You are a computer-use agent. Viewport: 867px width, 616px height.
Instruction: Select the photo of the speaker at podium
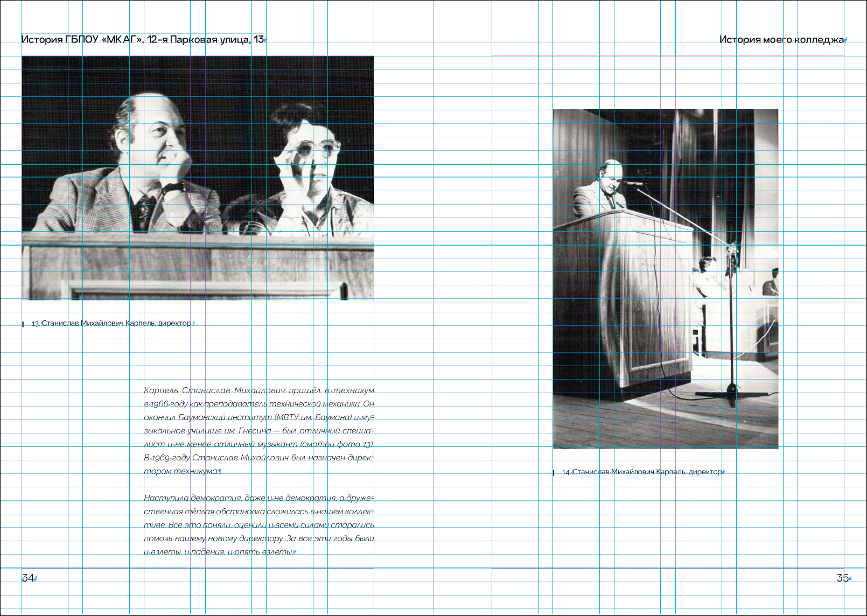pyautogui.click(x=665, y=278)
